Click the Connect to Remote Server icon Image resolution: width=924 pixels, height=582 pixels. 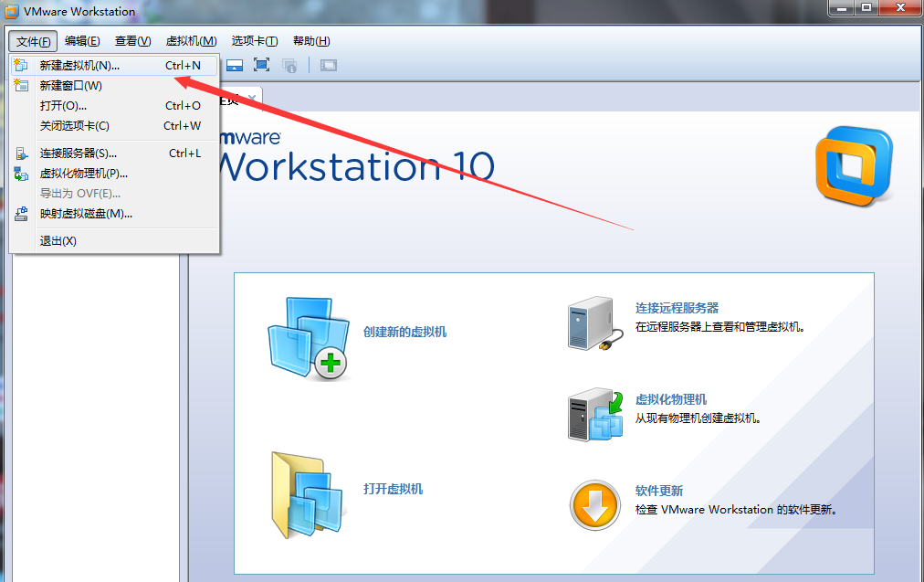click(x=593, y=323)
